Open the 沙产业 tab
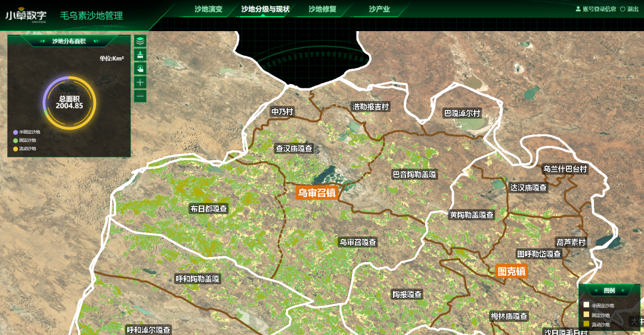644x335 pixels. tap(379, 9)
